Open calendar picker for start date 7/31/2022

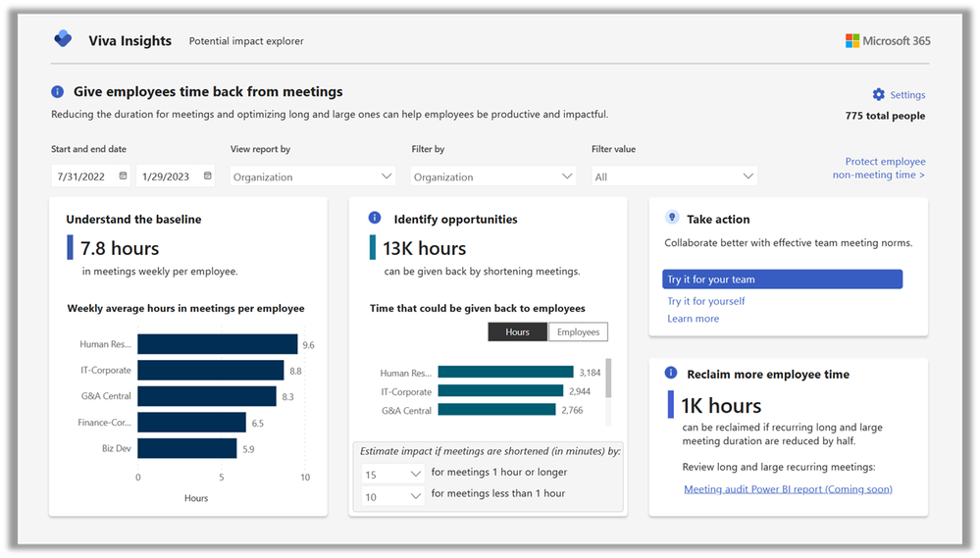(x=124, y=177)
